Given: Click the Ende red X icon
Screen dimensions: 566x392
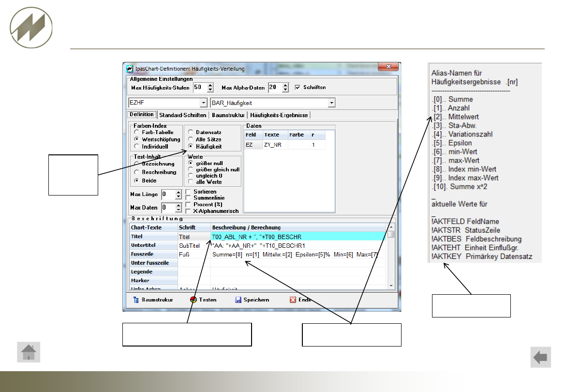Looking at the screenshot, I should pyautogui.click(x=293, y=300).
